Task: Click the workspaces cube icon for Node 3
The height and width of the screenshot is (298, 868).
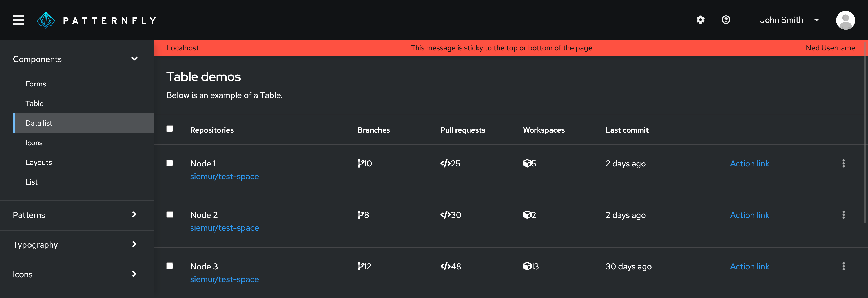Action: [x=527, y=266]
